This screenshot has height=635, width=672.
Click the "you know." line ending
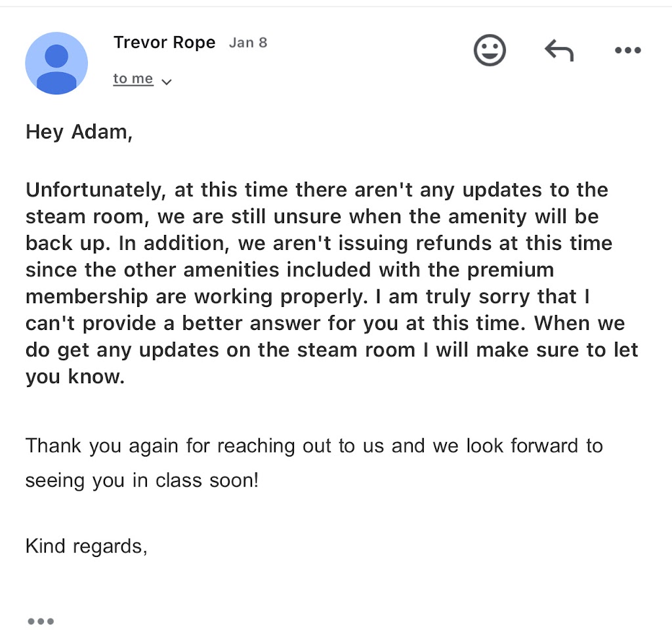point(75,377)
